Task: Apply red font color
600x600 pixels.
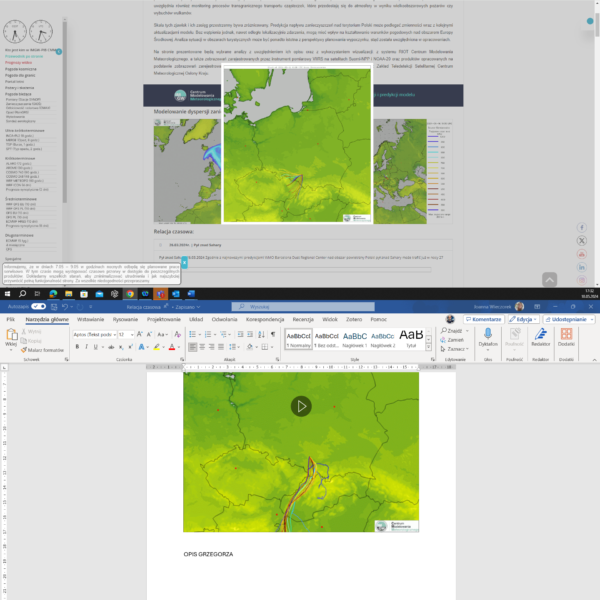Action: tap(172, 347)
